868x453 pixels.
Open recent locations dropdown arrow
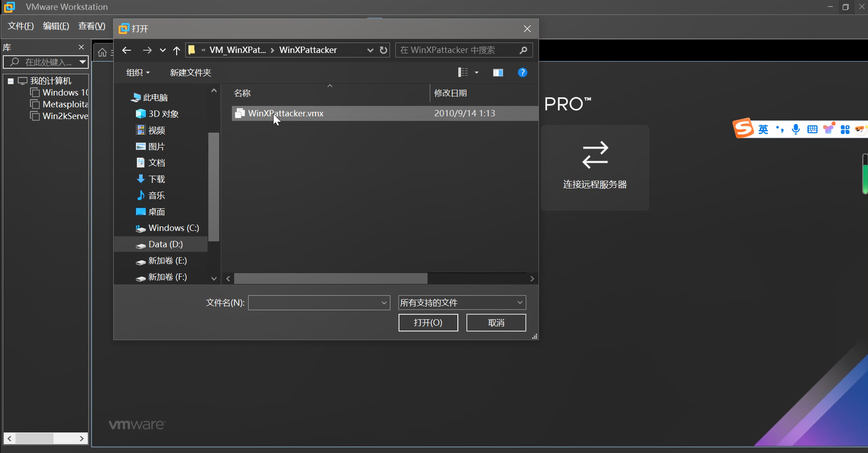(163, 50)
